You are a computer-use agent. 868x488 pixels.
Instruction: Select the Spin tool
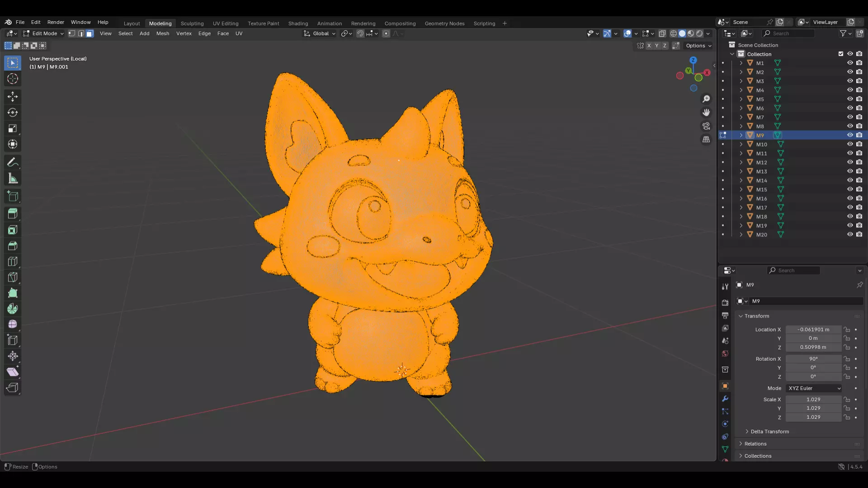point(13,309)
